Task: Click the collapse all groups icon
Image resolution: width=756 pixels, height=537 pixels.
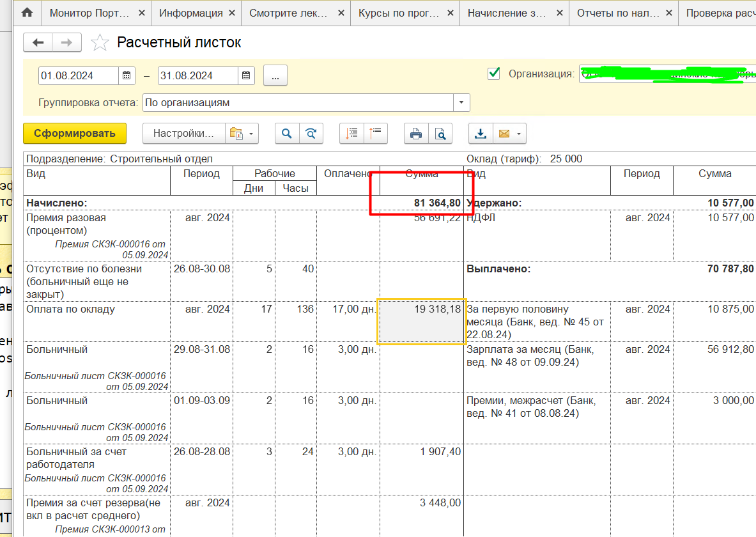Action: pos(376,134)
